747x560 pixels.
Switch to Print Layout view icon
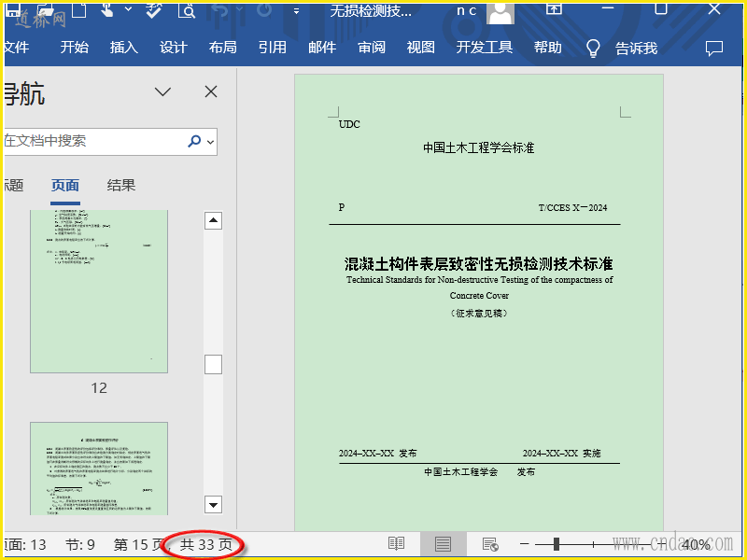(443, 544)
